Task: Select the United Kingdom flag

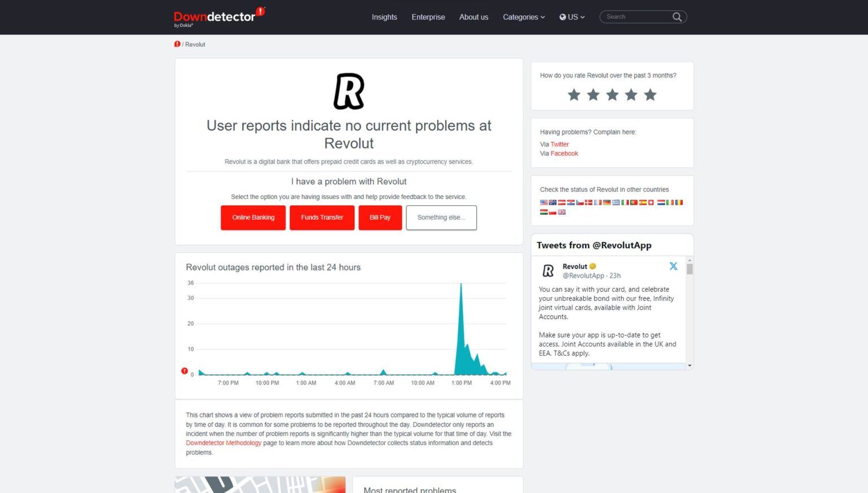Action: pyautogui.click(x=562, y=212)
